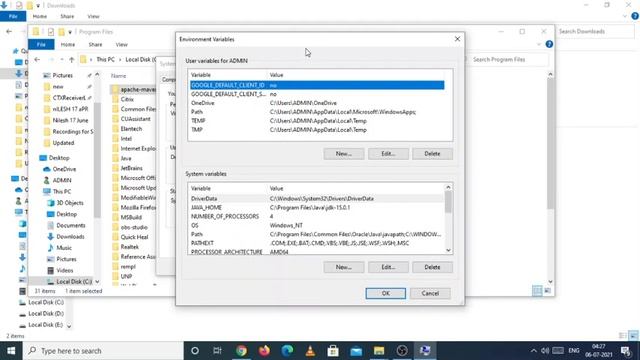Open View tab in Downloads window
Viewport: 640px width, 360px height.
tap(93, 16)
